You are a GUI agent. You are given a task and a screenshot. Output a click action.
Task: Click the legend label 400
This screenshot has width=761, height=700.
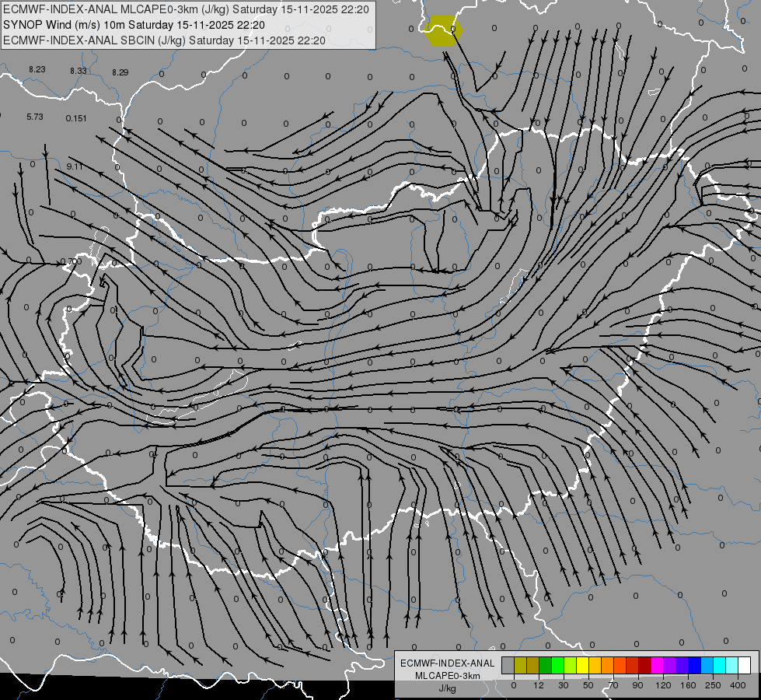click(738, 685)
